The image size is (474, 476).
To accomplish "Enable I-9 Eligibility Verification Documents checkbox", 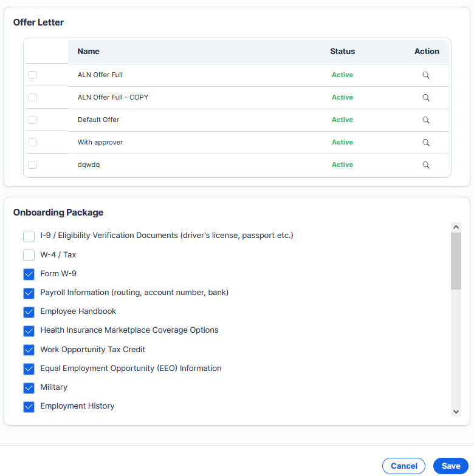I will click(x=29, y=236).
